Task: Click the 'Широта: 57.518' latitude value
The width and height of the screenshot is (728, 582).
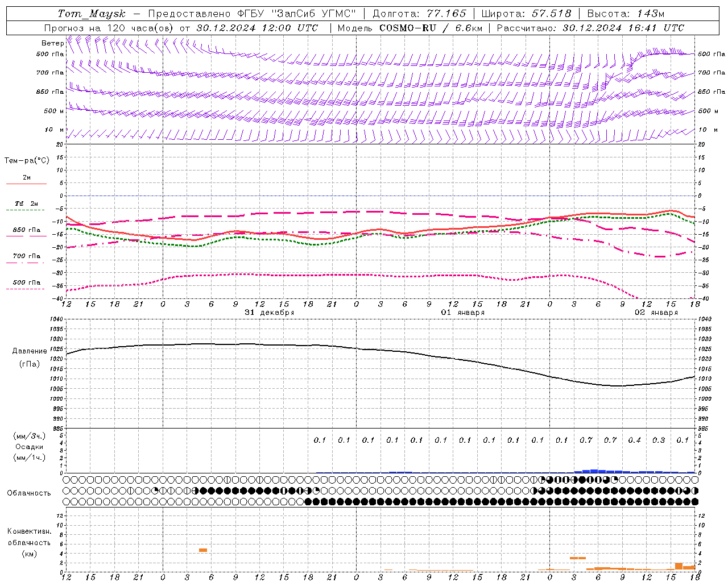Action: click(x=526, y=14)
